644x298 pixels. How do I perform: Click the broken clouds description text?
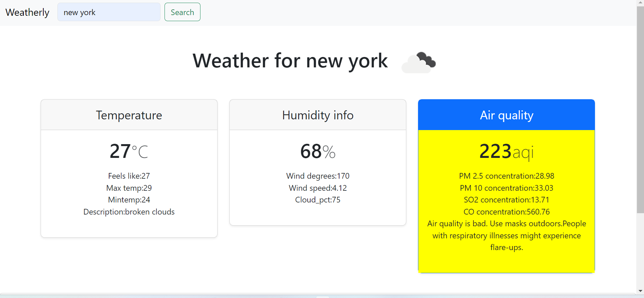129,212
